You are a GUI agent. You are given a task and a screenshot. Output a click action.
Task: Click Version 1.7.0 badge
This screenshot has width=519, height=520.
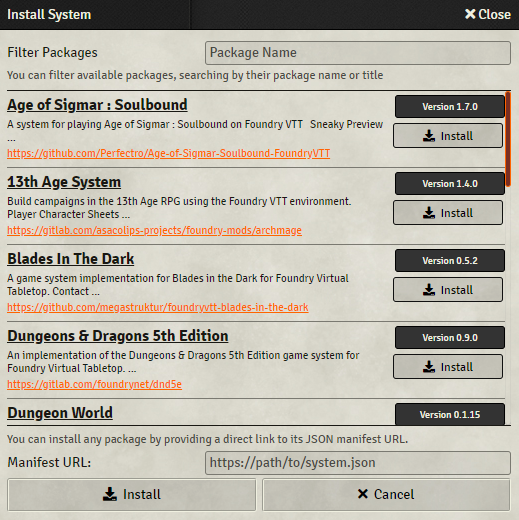pos(450,107)
